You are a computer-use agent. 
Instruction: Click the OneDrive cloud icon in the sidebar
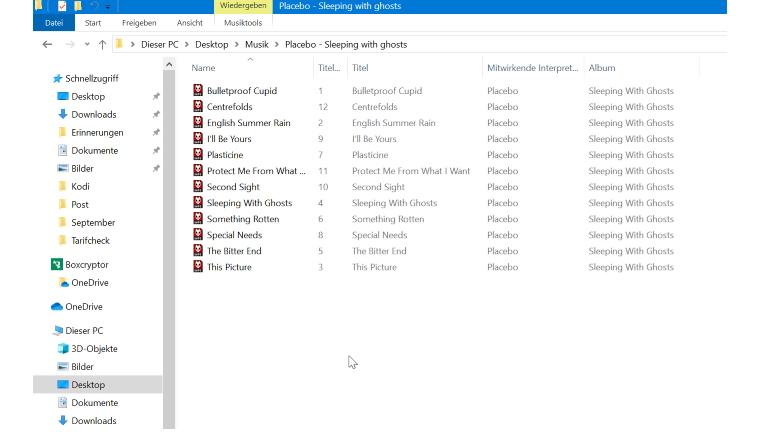coord(57,307)
